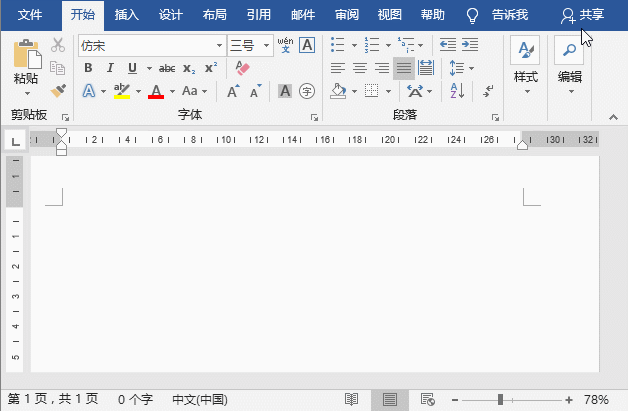Toggle bold formatting

(88, 68)
